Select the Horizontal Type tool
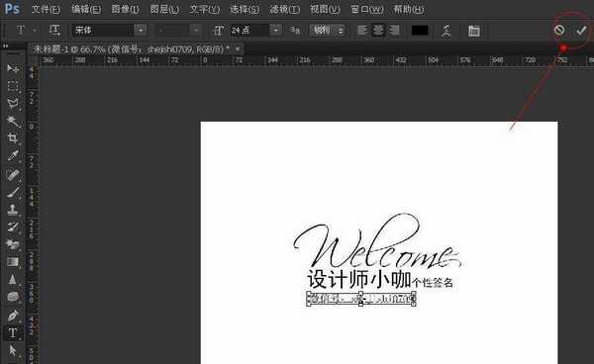This screenshot has height=364, width=594. tap(13, 333)
